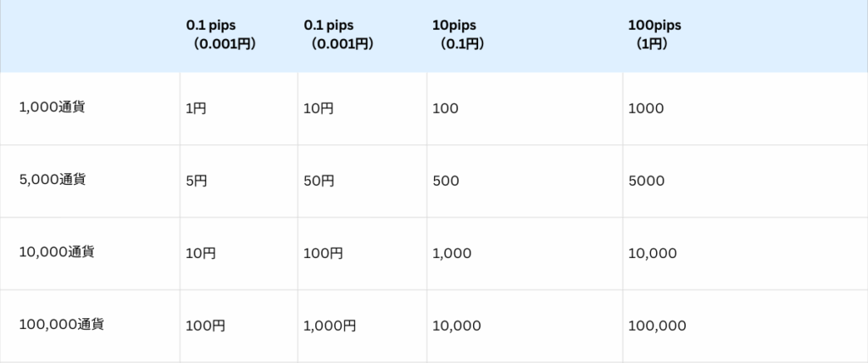Click 100円 in the 100,000通貨 row
868x363 pixels.
(x=204, y=326)
